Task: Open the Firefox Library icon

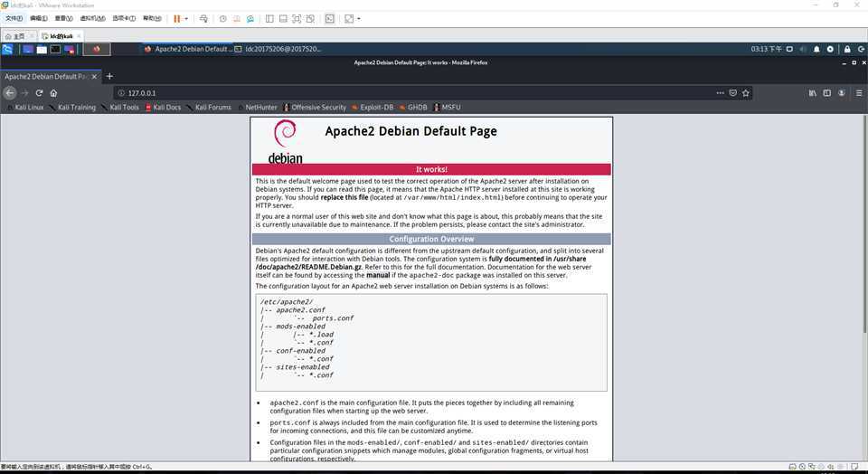Action: coord(813,93)
